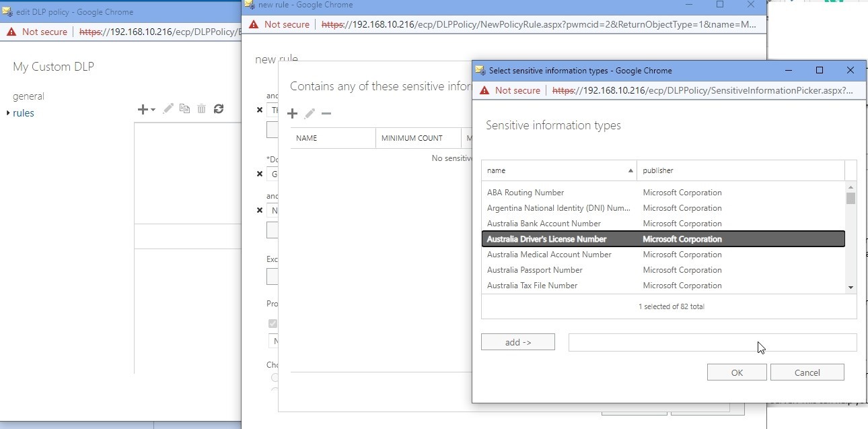
Task: Click Not secure warning in edit DLP policy window
Action: pos(37,32)
